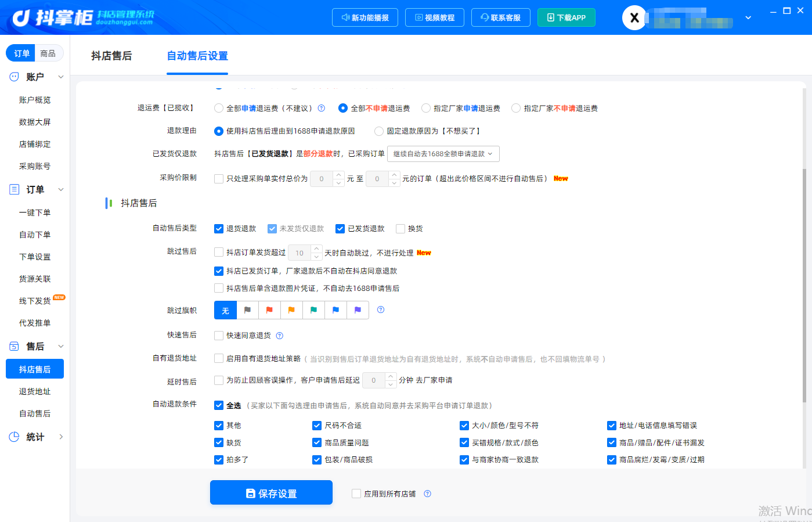Collapse the 订单 sidebar section chevron

pyautogui.click(x=61, y=189)
